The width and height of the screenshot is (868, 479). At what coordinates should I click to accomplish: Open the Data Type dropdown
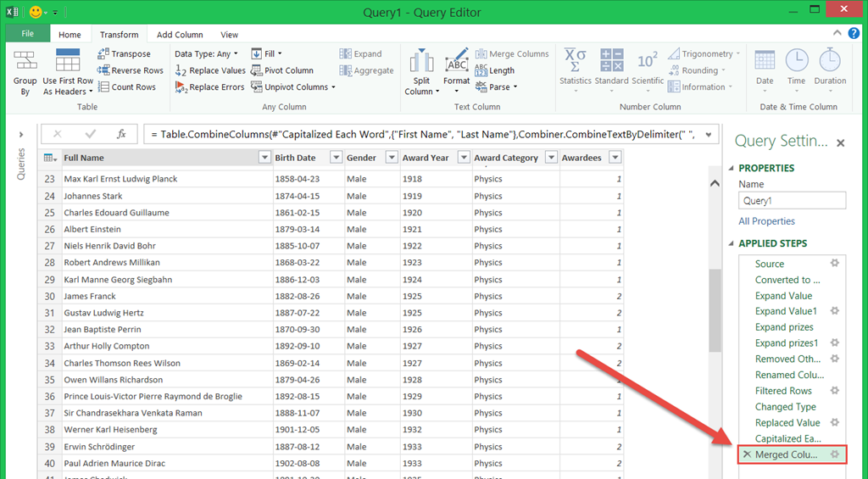(204, 53)
